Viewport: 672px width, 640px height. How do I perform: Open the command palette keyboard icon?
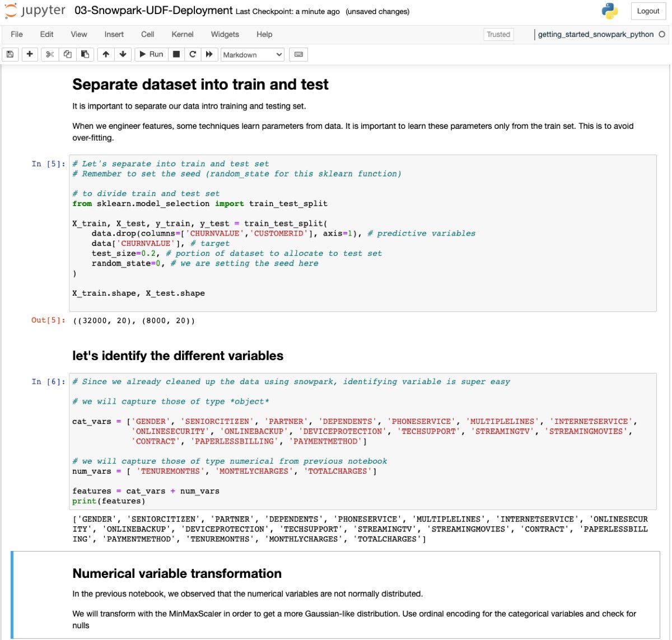tap(298, 54)
